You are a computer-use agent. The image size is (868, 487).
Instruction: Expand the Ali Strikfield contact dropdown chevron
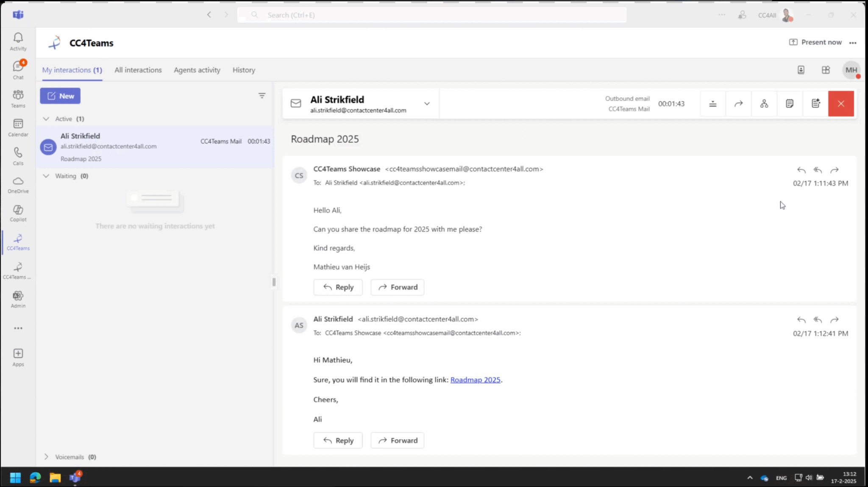coord(427,104)
